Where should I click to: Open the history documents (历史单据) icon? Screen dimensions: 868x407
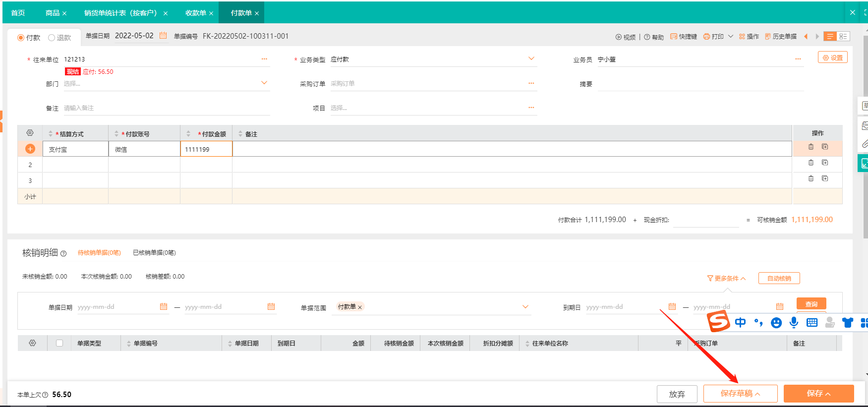tap(768, 37)
